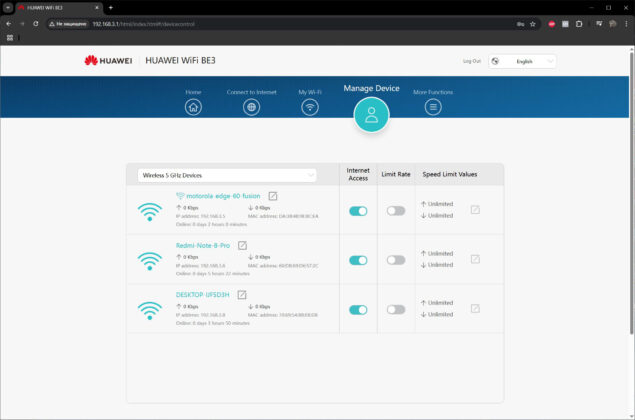The width and height of the screenshot is (635, 420).
Task: Open the My Wi-Fi icon
Action: point(310,107)
